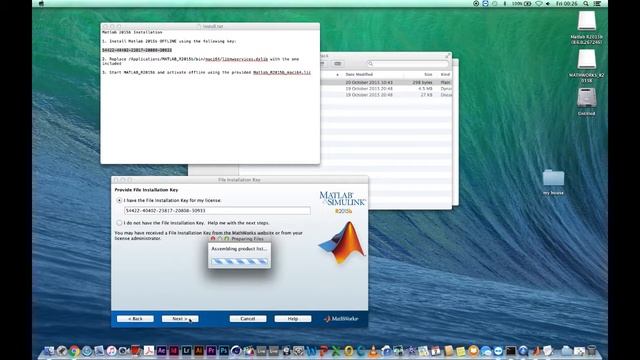This screenshot has height=360, width=640.
Task: Open Microsoft PowerPoint in the dock
Action: [x=323, y=351]
